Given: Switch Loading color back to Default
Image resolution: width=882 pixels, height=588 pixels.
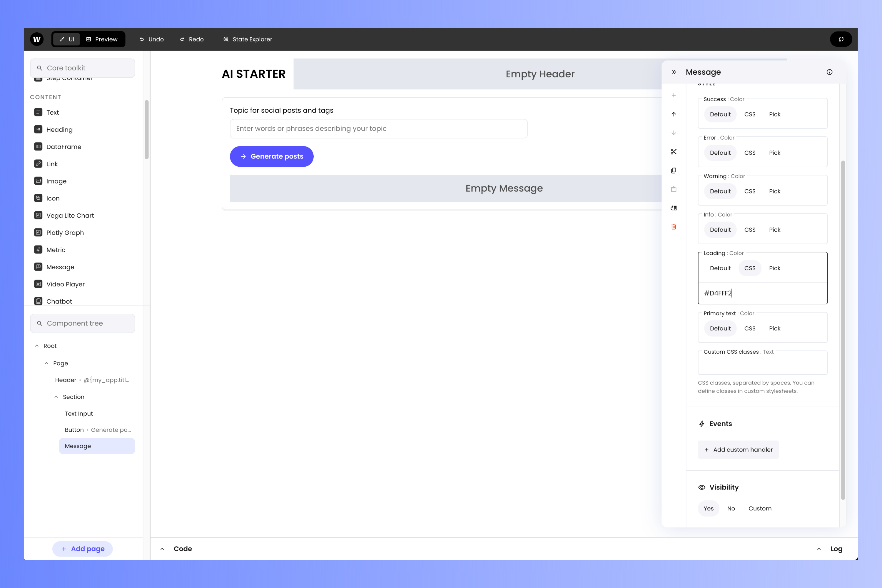Looking at the screenshot, I should 720,268.
